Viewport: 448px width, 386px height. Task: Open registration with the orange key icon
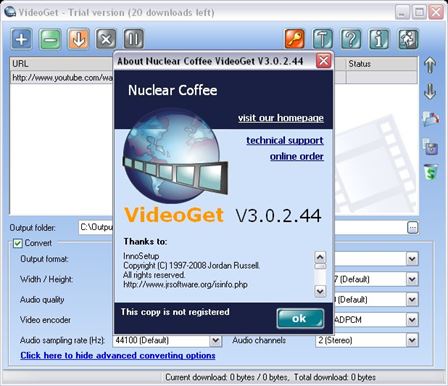click(x=295, y=39)
